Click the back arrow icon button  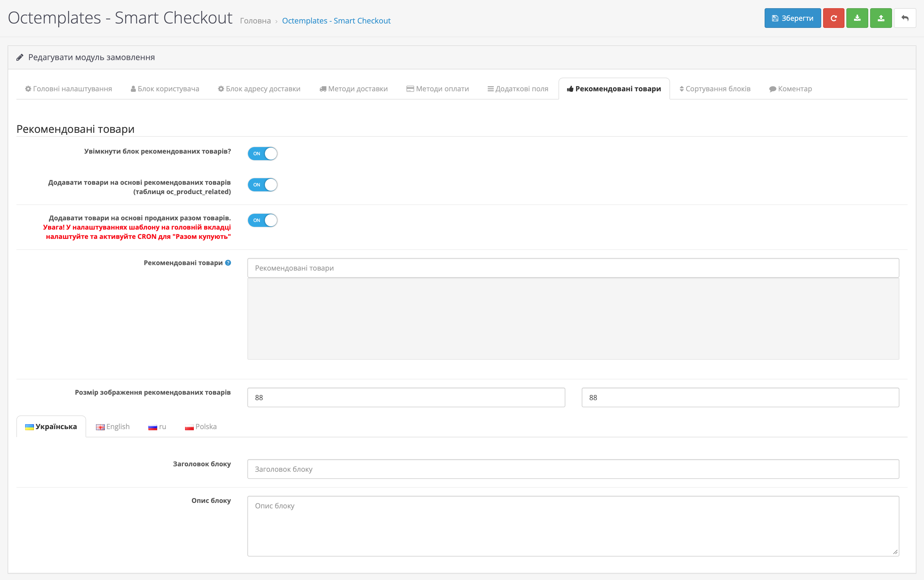click(904, 18)
